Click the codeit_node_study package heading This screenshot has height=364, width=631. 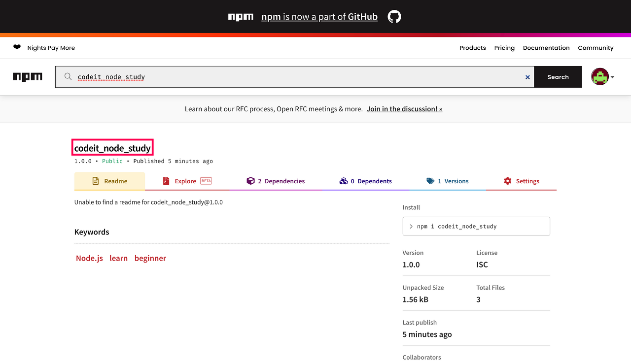pyautogui.click(x=112, y=148)
